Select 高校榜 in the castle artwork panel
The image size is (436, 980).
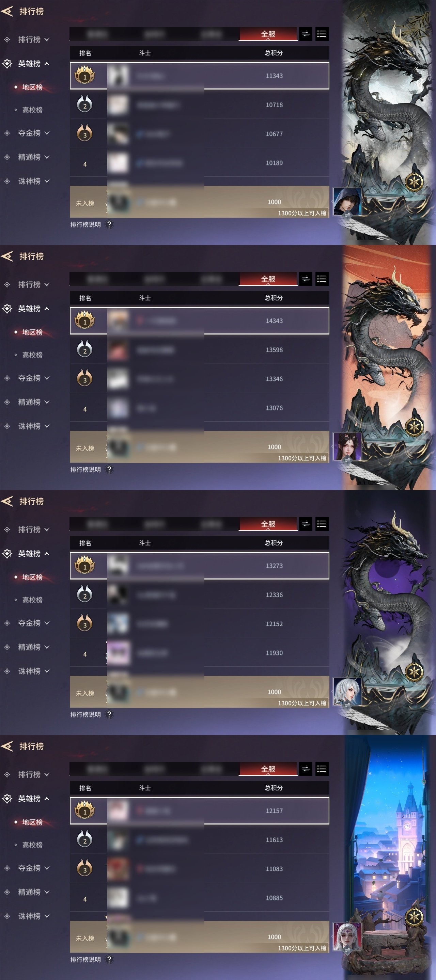click(x=32, y=845)
